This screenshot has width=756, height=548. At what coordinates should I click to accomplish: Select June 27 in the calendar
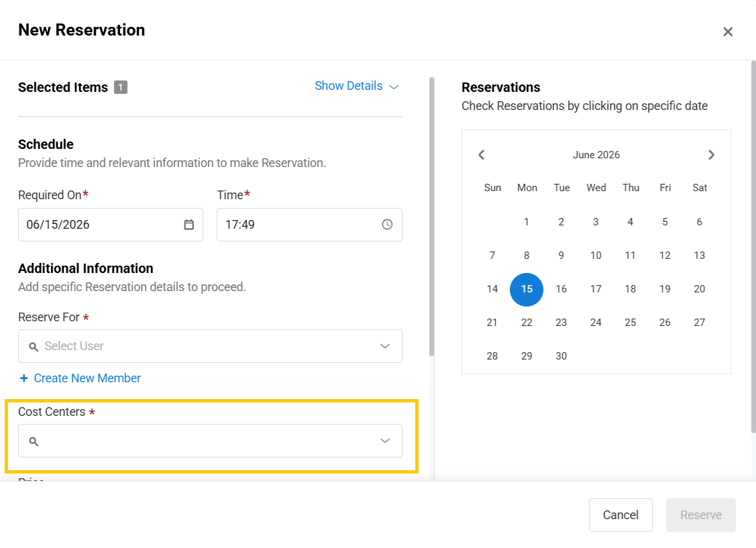point(700,323)
